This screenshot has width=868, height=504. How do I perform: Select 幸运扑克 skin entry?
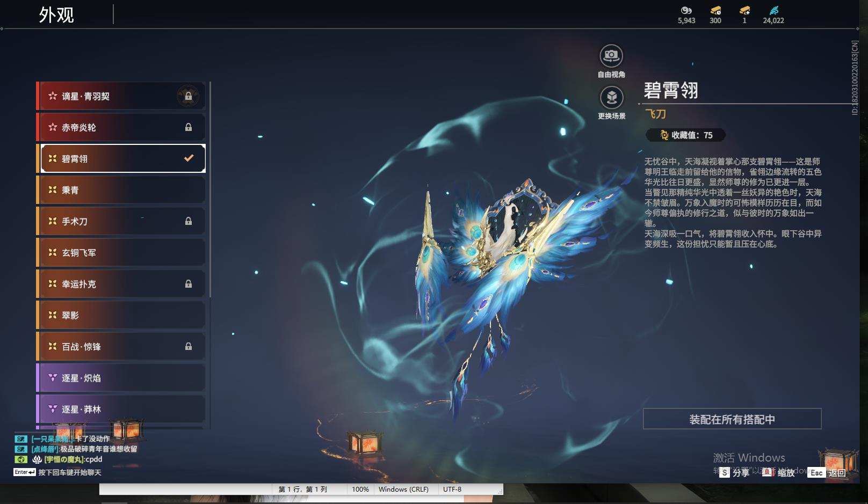click(x=121, y=283)
